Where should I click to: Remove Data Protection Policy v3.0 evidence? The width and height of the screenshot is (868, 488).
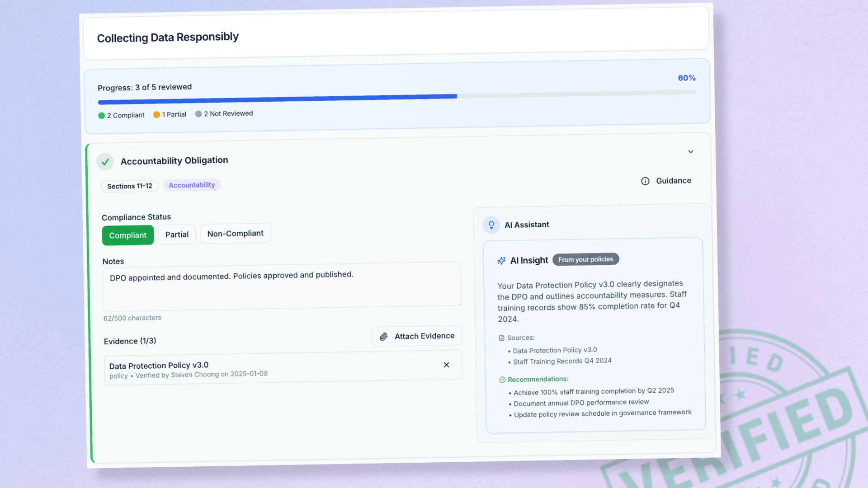[x=446, y=365]
